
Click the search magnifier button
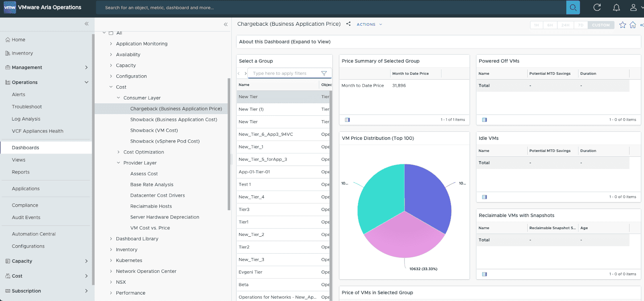573,7
